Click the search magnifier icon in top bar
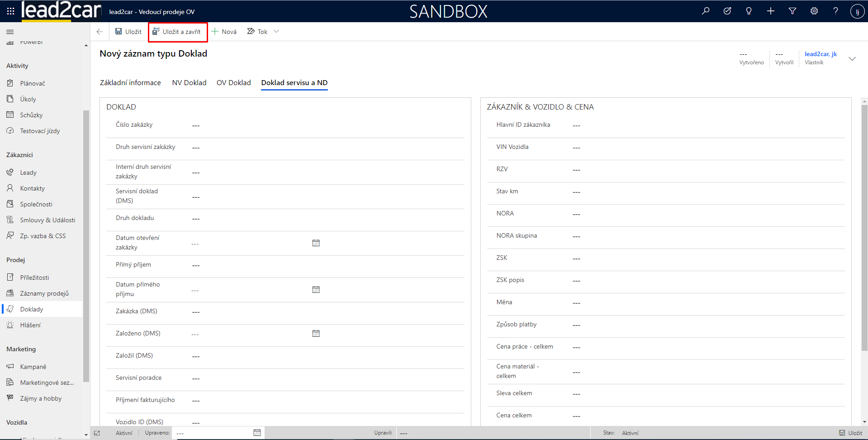Screen dimensions: 868x440 (x=706, y=11)
